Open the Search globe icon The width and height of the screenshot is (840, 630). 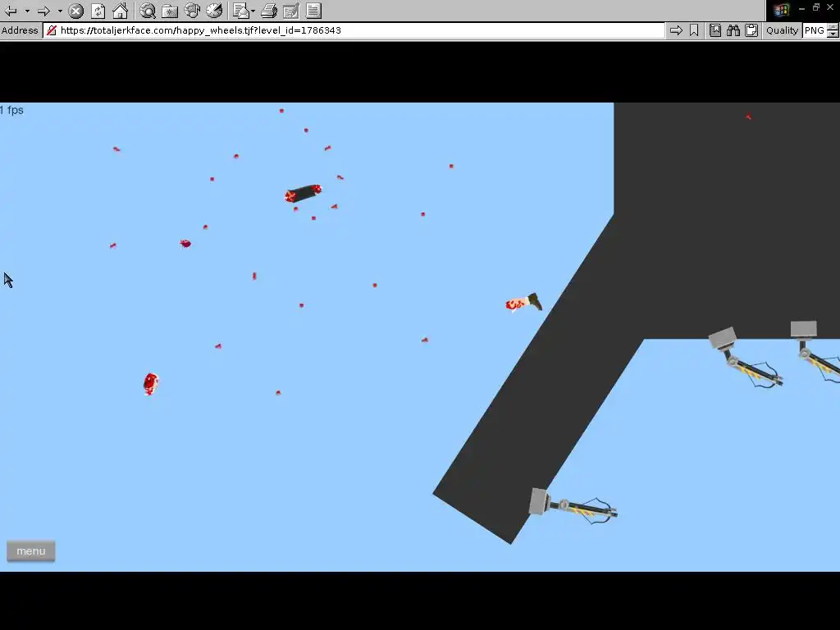(x=148, y=11)
